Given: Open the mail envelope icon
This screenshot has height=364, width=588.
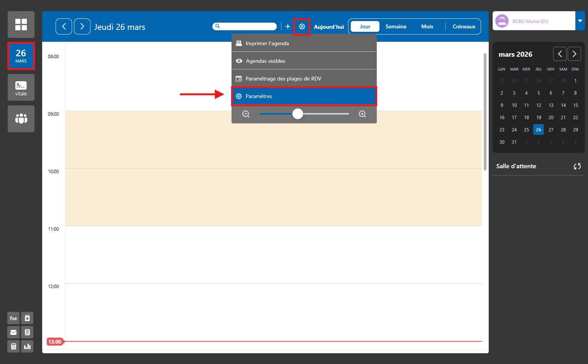Looking at the screenshot, I should [13, 332].
